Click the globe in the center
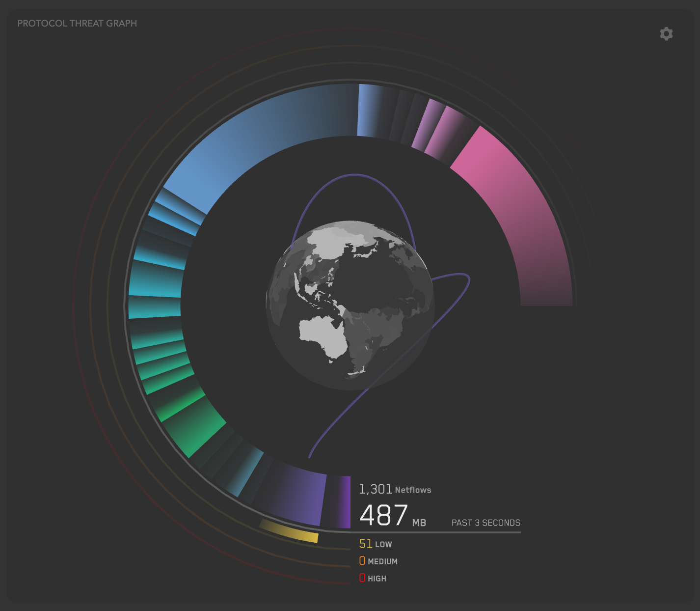The width and height of the screenshot is (700, 611). [350, 305]
